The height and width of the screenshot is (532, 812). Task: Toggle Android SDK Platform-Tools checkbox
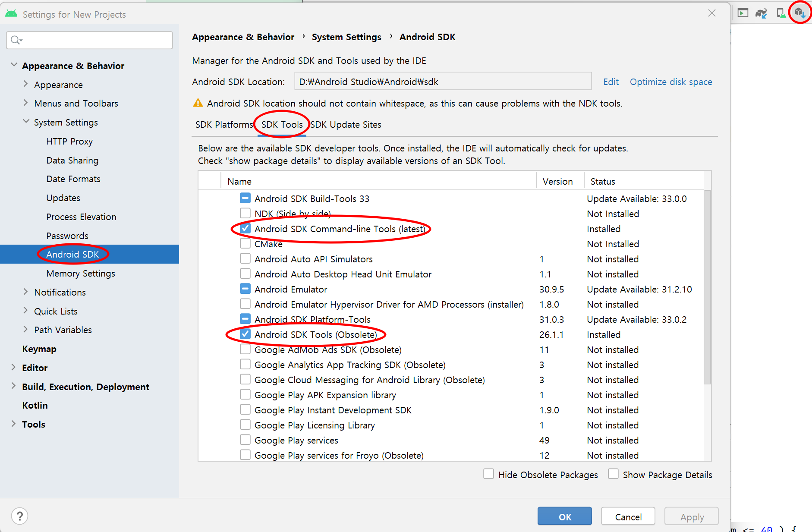click(x=245, y=319)
